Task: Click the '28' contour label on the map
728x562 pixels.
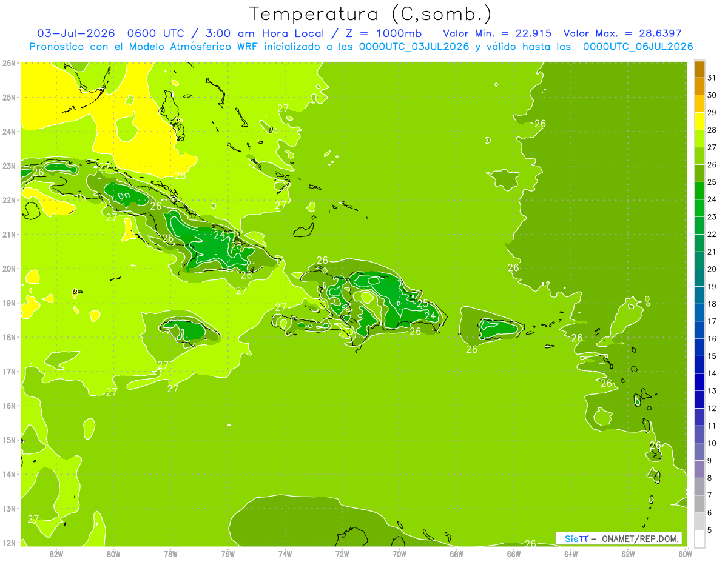Action: pos(180,176)
